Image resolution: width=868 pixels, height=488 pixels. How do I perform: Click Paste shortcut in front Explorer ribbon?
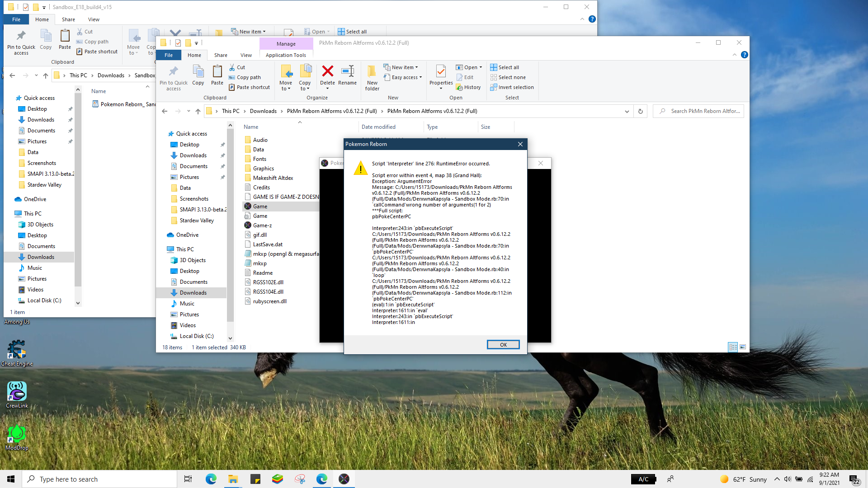pyautogui.click(x=249, y=87)
